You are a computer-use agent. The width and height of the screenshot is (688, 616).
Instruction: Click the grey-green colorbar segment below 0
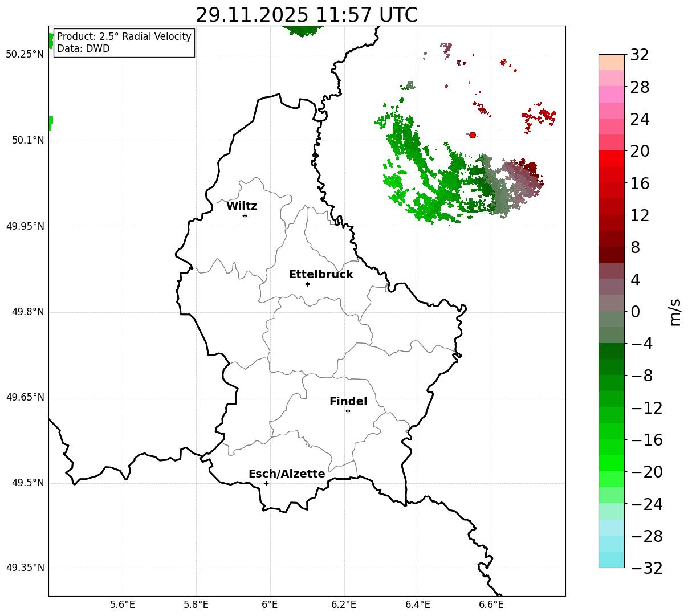612,319
